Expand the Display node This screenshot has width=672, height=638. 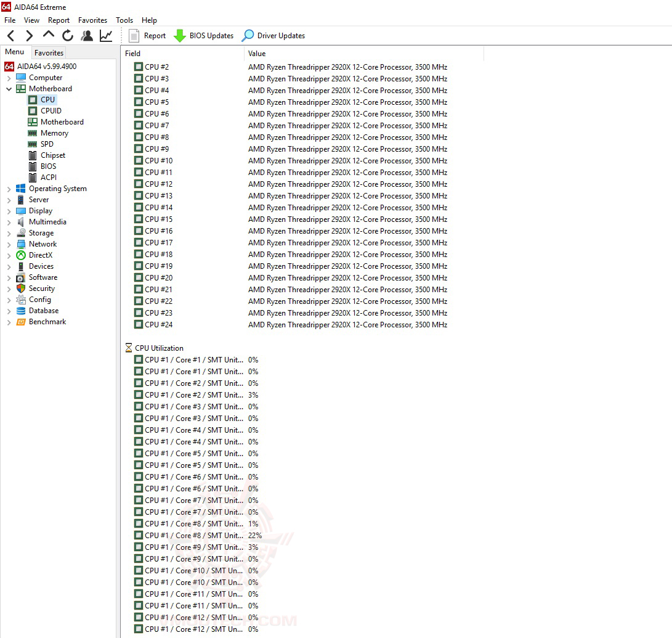[x=9, y=211]
